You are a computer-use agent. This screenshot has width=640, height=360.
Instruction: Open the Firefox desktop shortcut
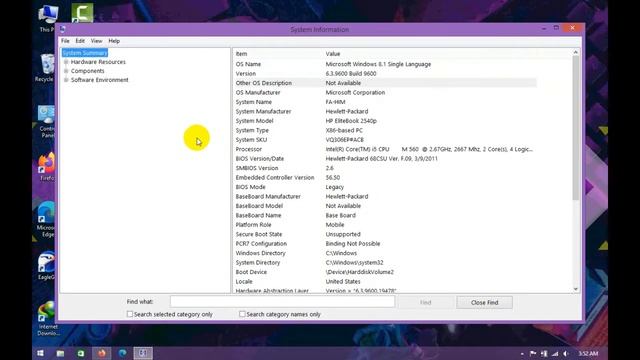[x=46, y=167]
